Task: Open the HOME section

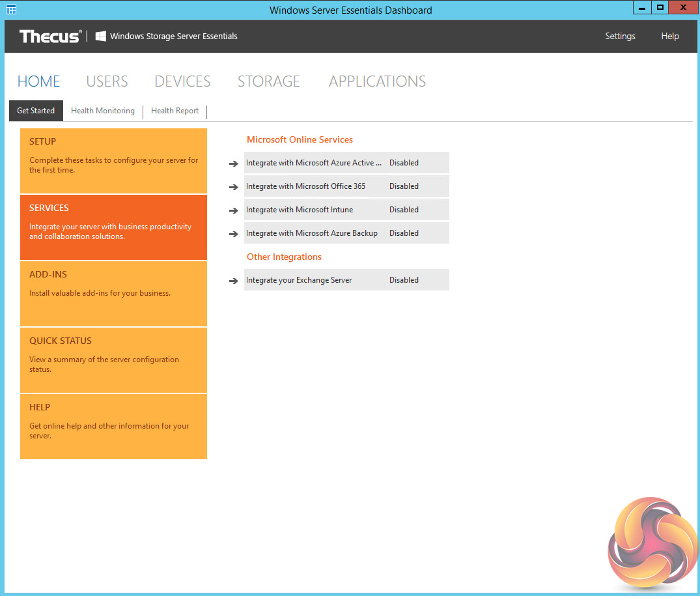Action: pos(38,81)
